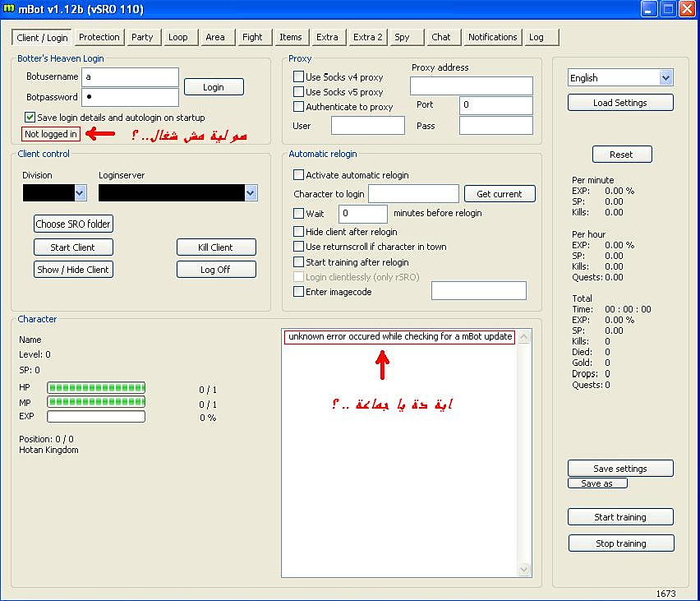Click the log box scroll down arrow
This screenshot has height=601, width=700.
[524, 569]
